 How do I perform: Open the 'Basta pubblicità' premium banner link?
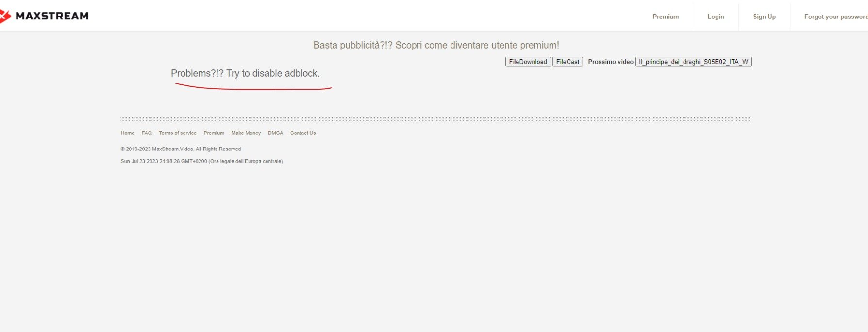pyautogui.click(x=436, y=45)
